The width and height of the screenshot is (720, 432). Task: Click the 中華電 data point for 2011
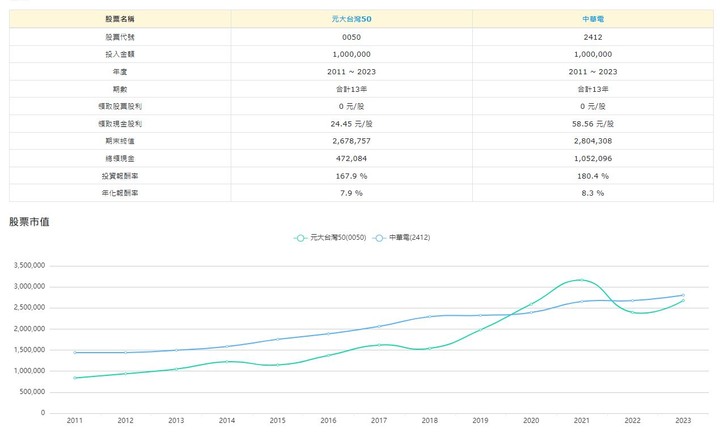click(x=74, y=352)
